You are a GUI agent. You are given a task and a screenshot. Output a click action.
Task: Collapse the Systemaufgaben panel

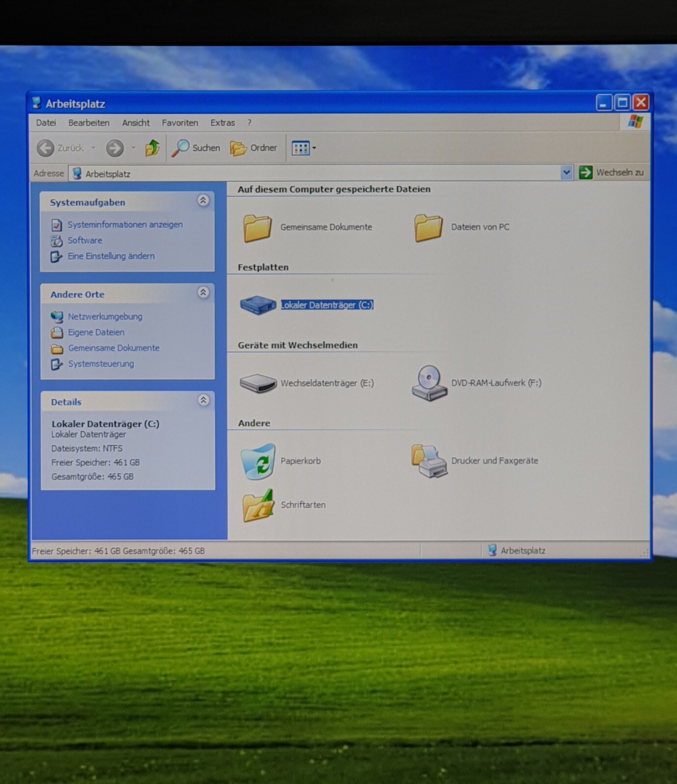(203, 200)
